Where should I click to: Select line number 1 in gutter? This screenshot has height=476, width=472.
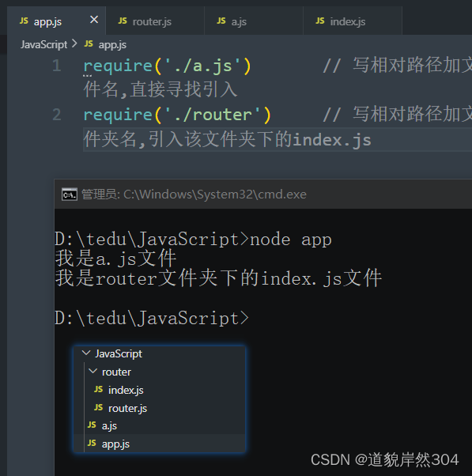(57, 66)
